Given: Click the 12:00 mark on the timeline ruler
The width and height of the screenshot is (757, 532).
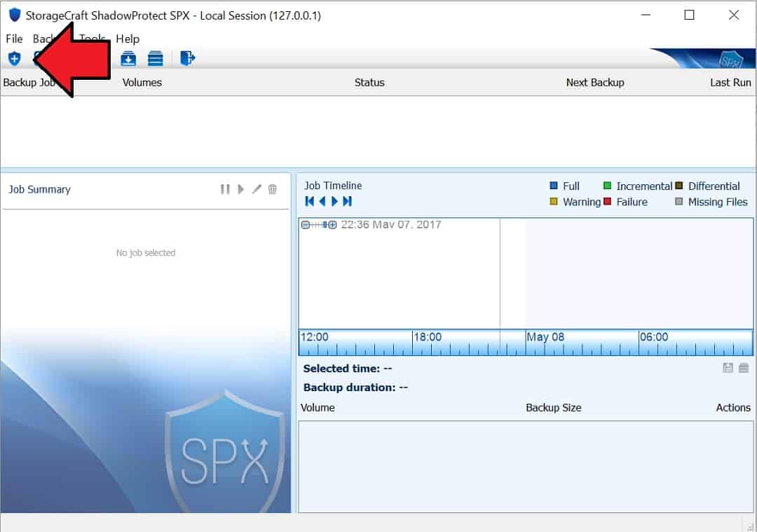Looking at the screenshot, I should click(314, 337).
